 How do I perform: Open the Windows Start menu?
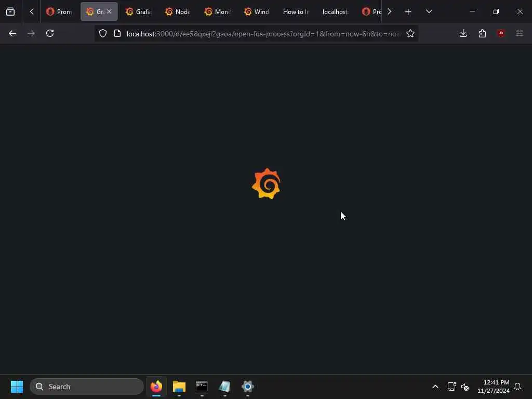pyautogui.click(x=17, y=387)
